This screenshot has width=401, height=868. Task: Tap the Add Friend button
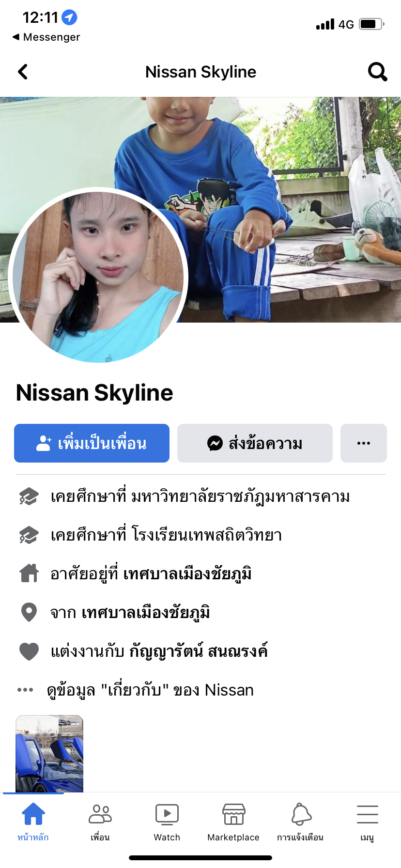92,443
